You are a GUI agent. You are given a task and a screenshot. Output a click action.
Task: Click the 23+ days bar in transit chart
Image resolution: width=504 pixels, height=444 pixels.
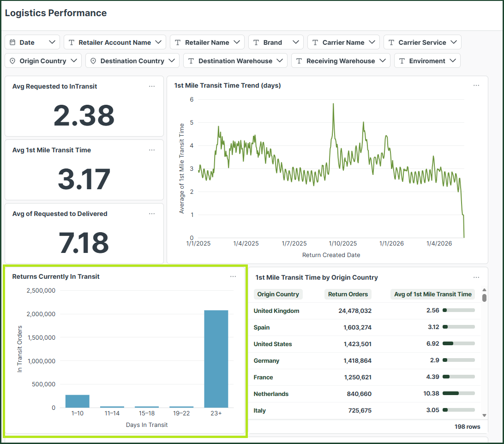(216, 359)
